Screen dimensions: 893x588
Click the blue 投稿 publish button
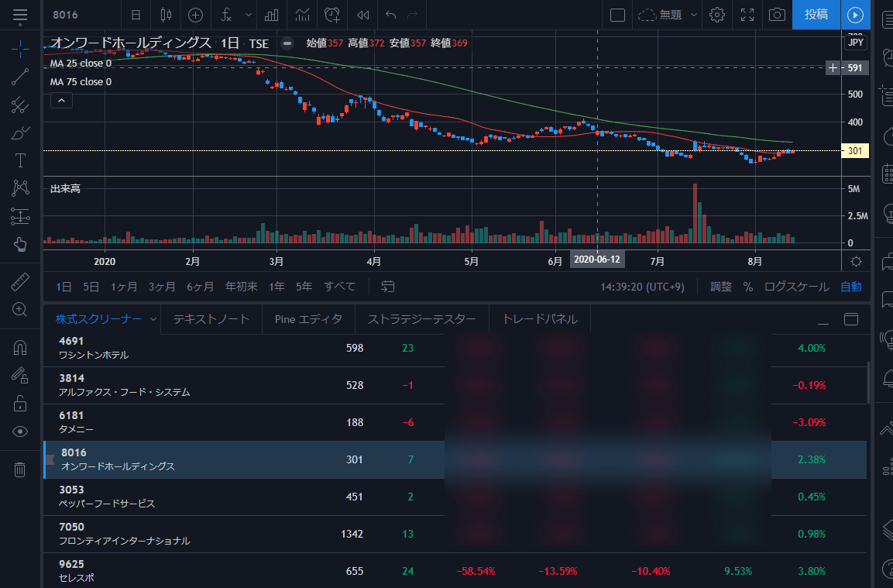816,15
